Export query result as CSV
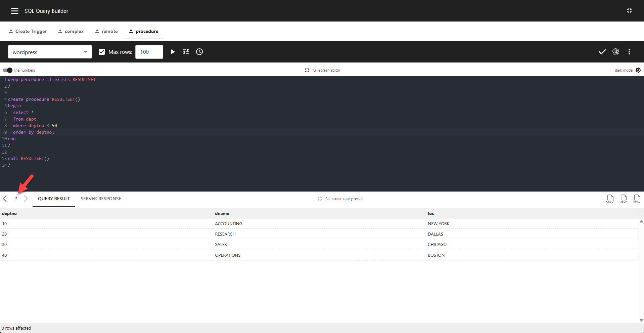Viewport: 644px width, 333px height. click(610, 199)
